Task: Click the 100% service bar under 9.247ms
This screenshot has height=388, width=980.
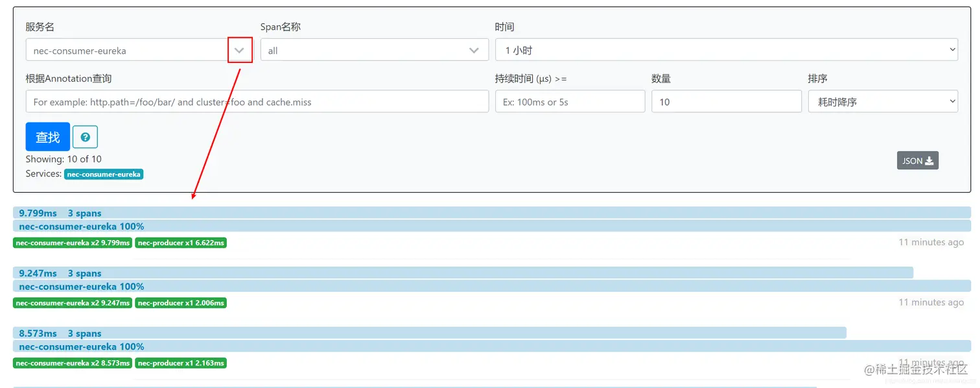Action: [x=492, y=286]
